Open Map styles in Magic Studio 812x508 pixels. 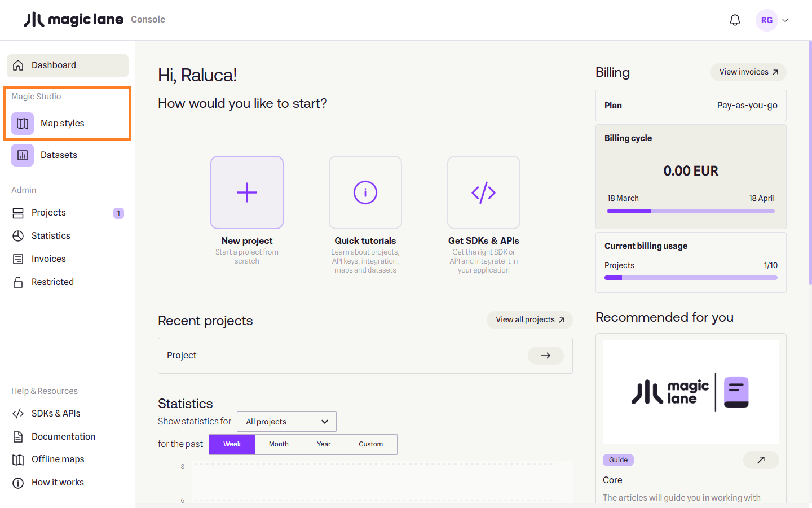click(x=62, y=124)
